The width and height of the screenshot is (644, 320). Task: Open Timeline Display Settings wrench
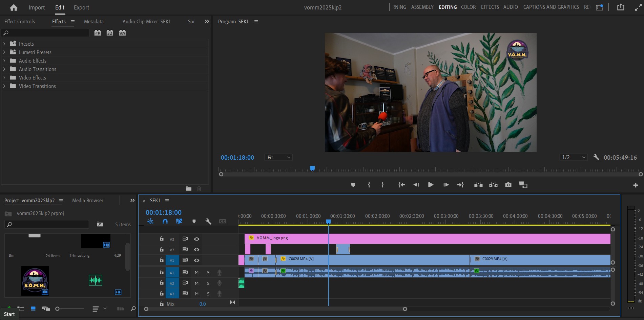pos(208,221)
